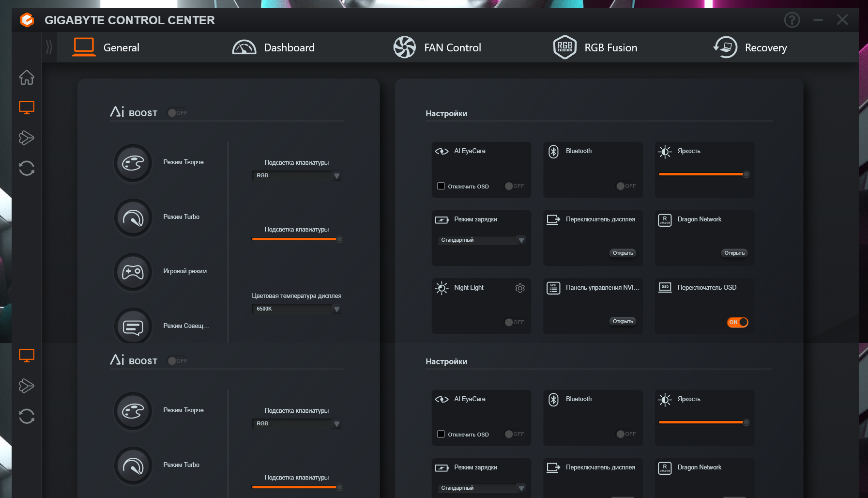Switch to the FAN Control tab
This screenshot has height=498, width=868.
point(437,47)
